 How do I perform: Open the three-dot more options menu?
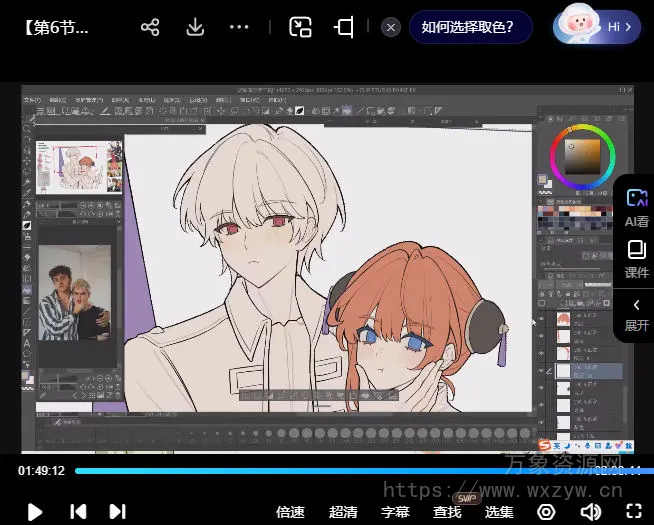(x=239, y=27)
